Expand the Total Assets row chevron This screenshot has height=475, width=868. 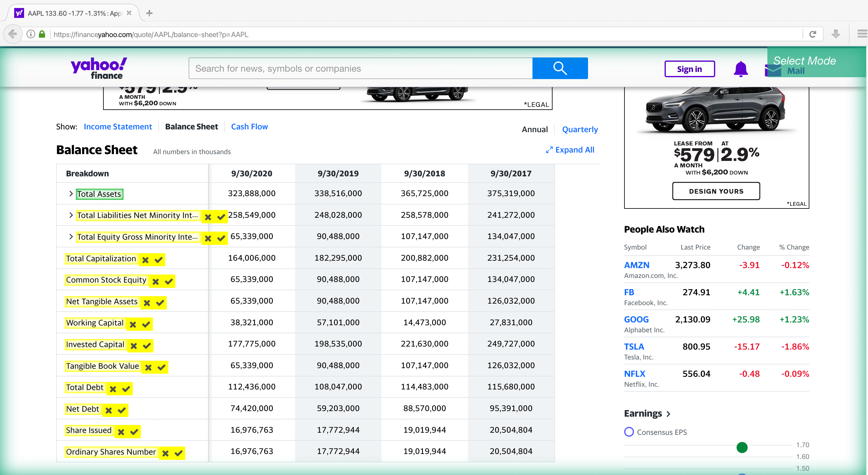71,194
